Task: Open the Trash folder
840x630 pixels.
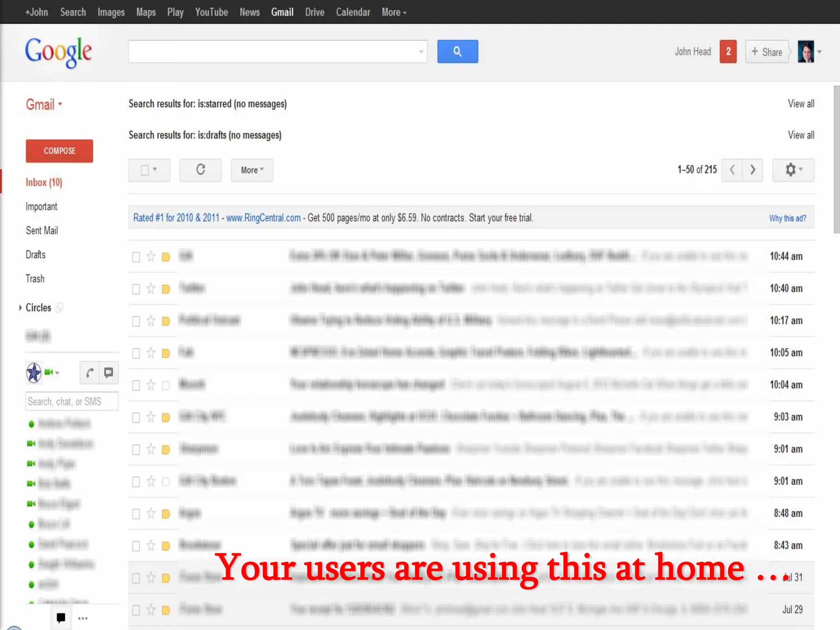Action: (x=35, y=279)
